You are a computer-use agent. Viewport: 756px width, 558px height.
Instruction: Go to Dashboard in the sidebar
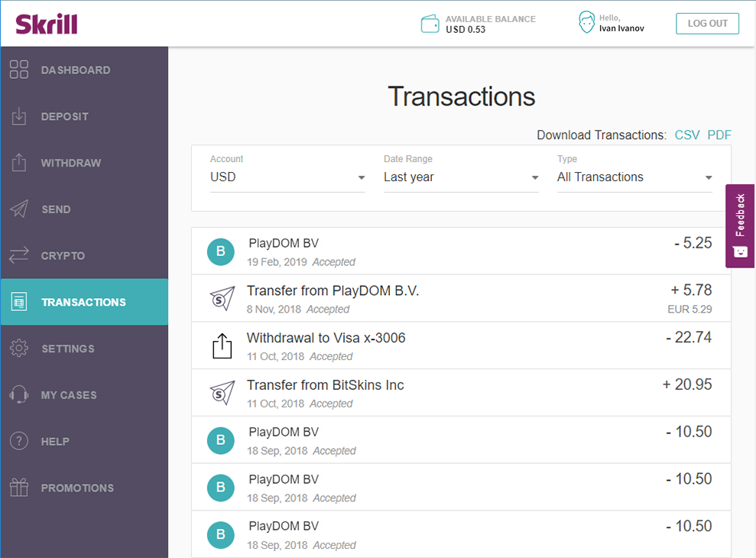pyautogui.click(x=84, y=70)
